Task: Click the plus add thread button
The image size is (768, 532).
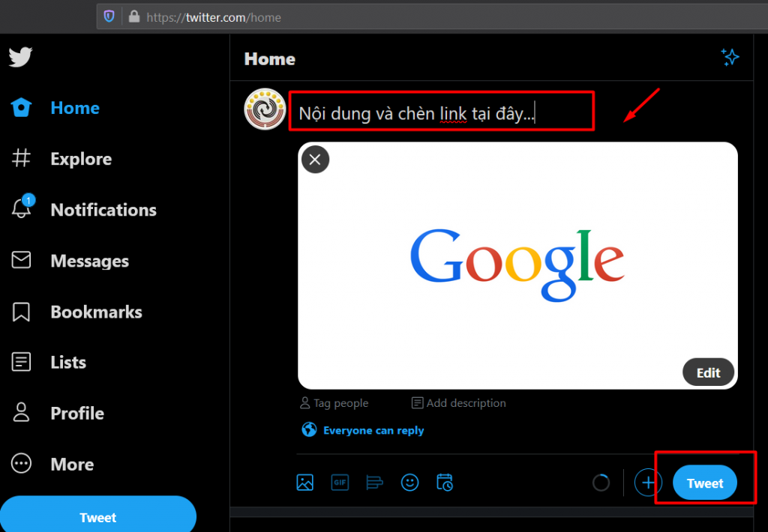Action: tap(648, 483)
